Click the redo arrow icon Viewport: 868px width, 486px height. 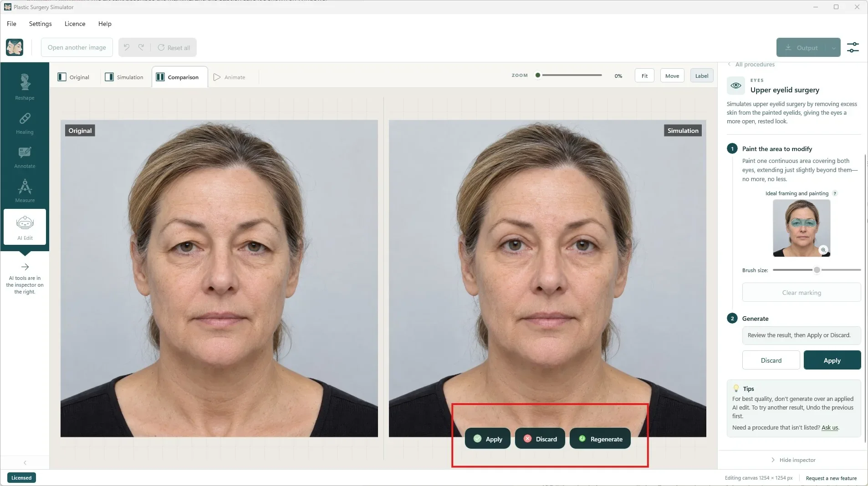point(141,47)
